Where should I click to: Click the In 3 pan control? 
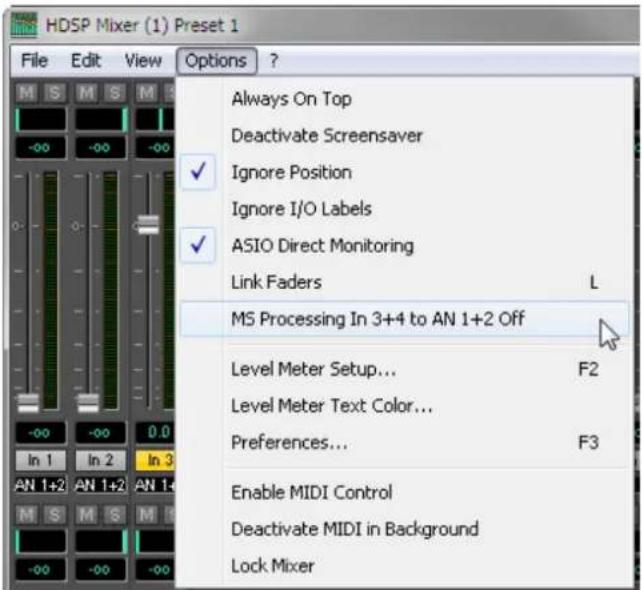(156, 120)
